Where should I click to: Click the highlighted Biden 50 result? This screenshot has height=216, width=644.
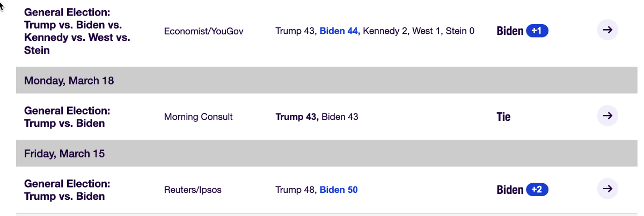[x=339, y=190]
